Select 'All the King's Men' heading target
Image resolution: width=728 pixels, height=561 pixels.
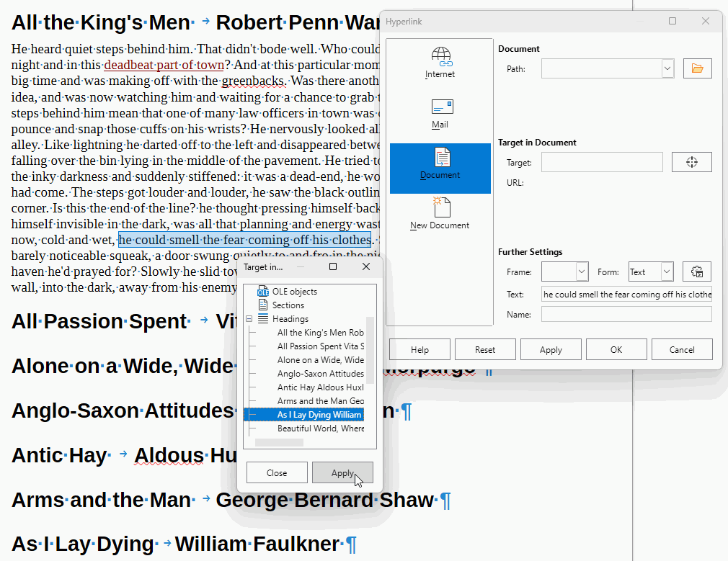point(320,332)
